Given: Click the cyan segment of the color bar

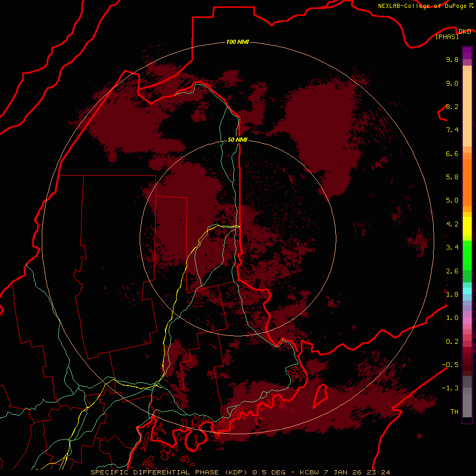Looking at the screenshot, I should (x=467, y=291).
